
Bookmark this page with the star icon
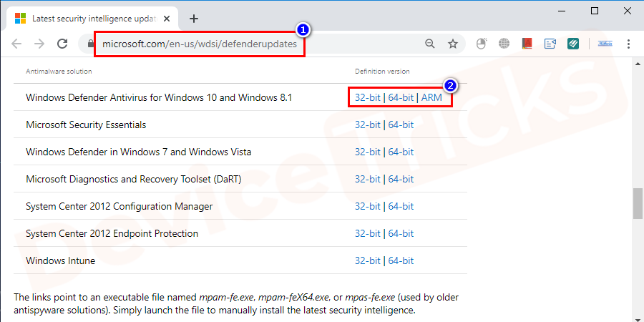[x=453, y=44]
